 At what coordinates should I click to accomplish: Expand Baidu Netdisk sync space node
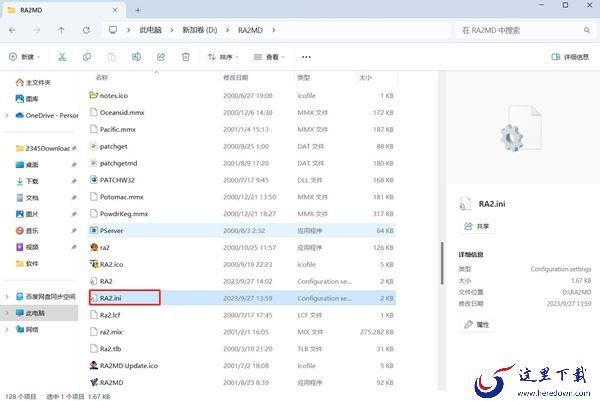(7, 297)
